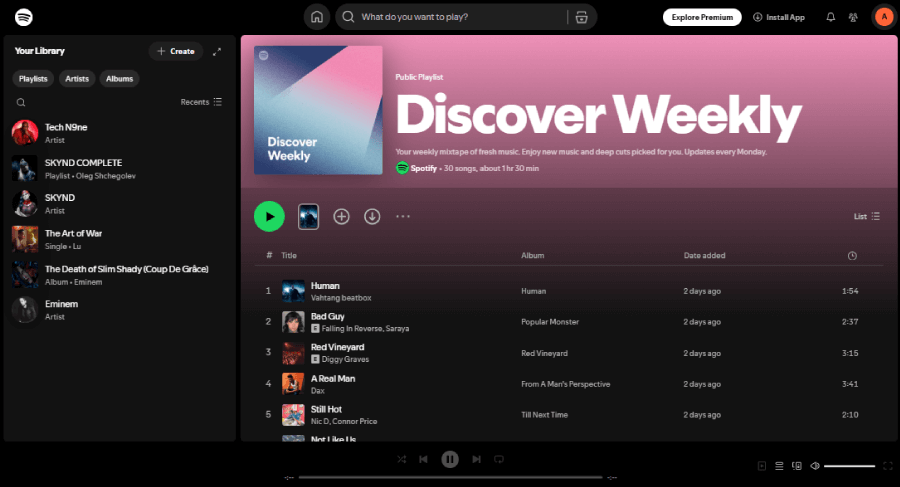Open Till Next Time album link
The image size is (900, 487).
pyautogui.click(x=544, y=415)
